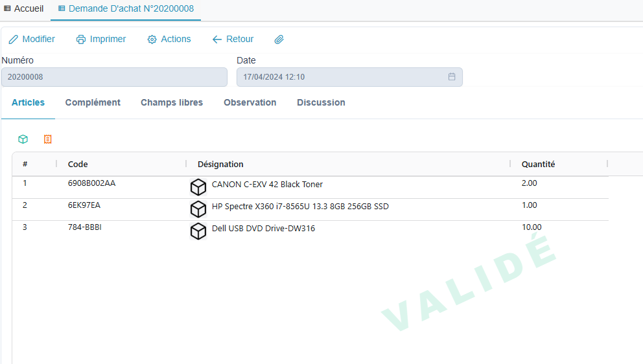Click the orange document list icon
643x364 pixels.
pos(47,139)
